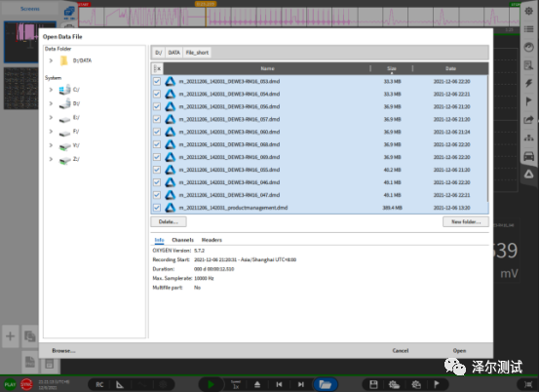Open system settings gear in right sidebar
The width and height of the screenshot is (540, 392).
click(x=528, y=11)
